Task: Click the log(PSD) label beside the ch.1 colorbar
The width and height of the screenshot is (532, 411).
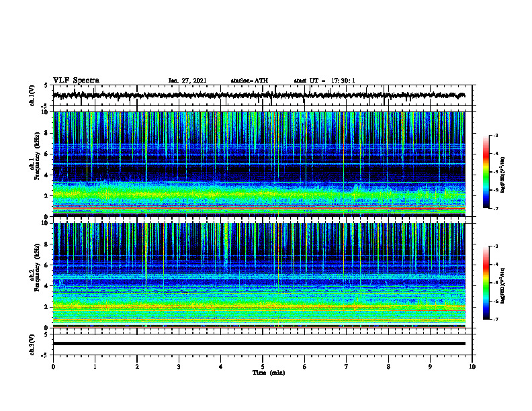Action: pyautogui.click(x=503, y=175)
